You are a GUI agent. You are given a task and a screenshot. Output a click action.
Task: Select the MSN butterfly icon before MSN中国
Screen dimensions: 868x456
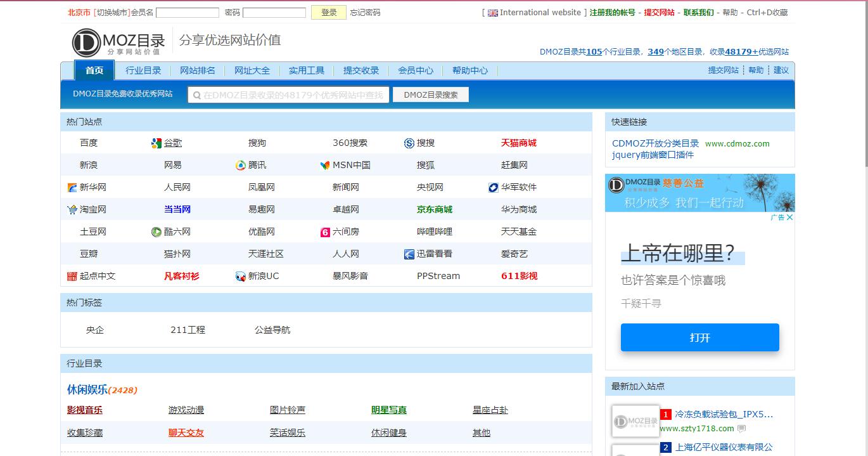pos(324,165)
